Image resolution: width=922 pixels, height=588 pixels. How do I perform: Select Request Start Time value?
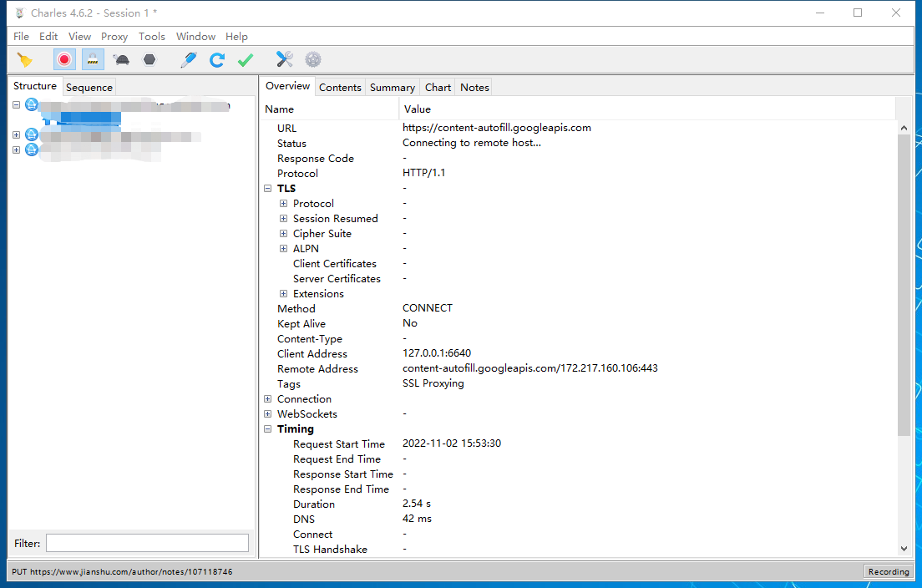coord(452,444)
